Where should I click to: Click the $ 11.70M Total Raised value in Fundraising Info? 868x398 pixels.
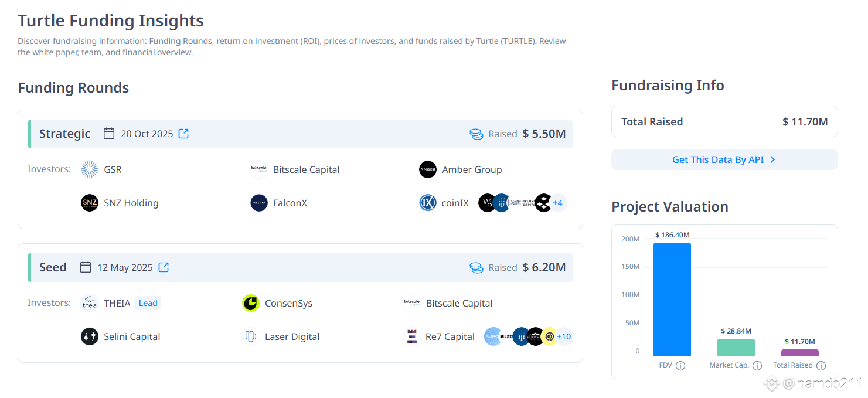point(805,122)
